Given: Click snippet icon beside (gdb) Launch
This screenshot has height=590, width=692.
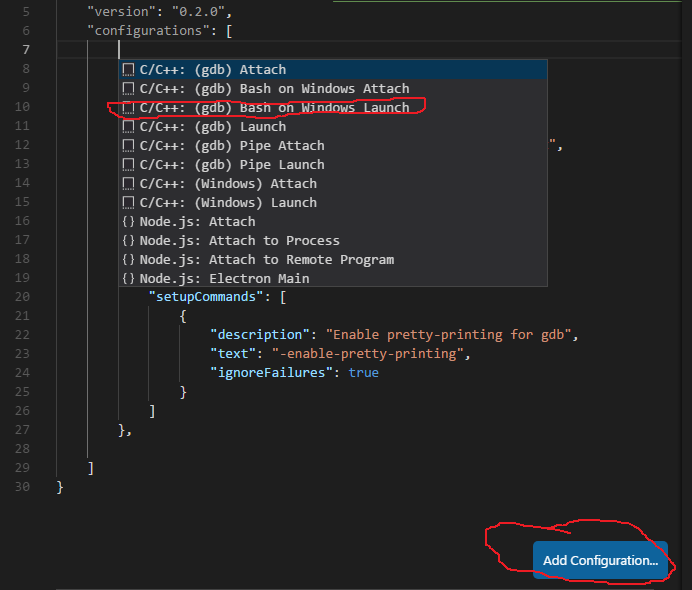Looking at the screenshot, I should (128, 127).
